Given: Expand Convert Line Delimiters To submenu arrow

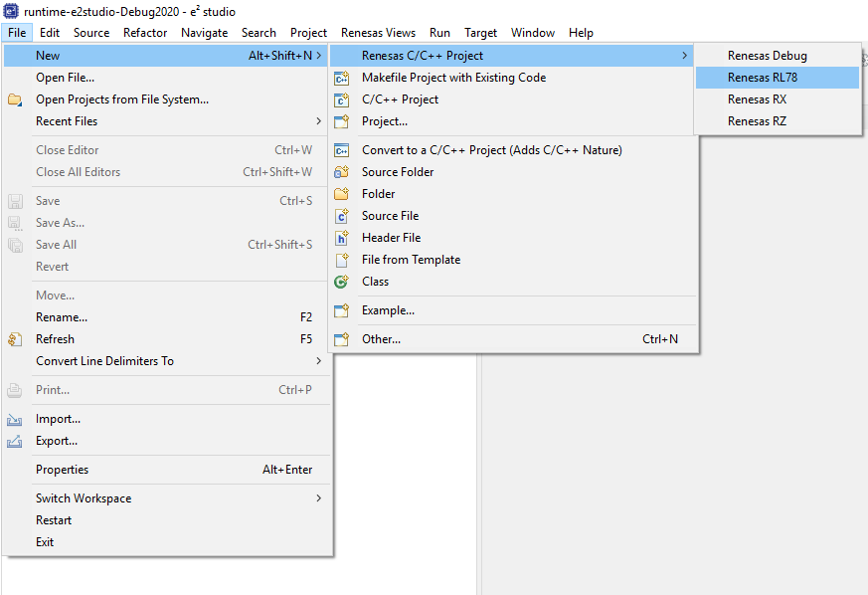Looking at the screenshot, I should tap(319, 360).
